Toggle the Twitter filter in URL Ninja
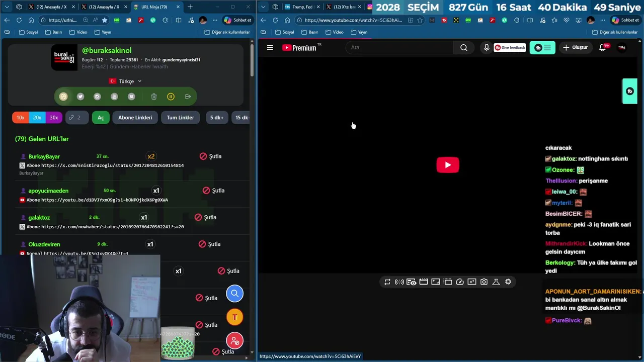644x362 pixels. point(80,97)
